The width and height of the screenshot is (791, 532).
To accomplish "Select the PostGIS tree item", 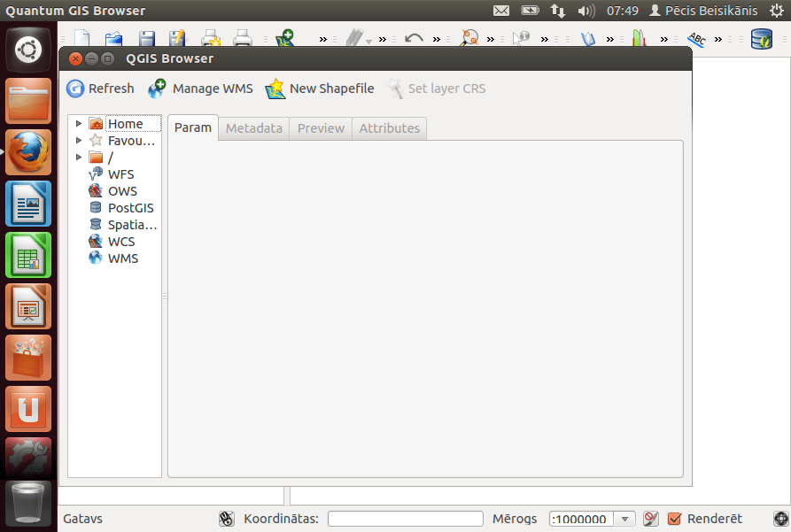I will 131,208.
